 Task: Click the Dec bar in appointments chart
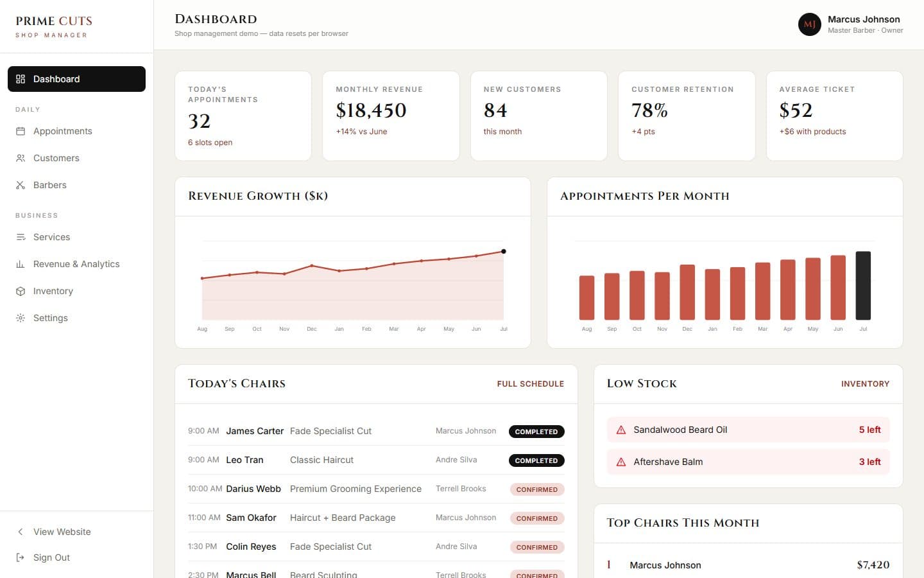687,292
